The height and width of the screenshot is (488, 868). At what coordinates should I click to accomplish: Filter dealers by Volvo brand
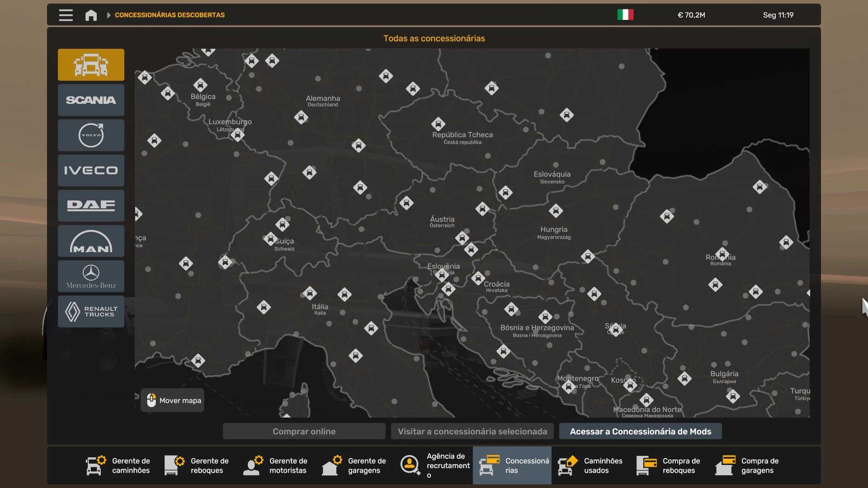point(91,135)
